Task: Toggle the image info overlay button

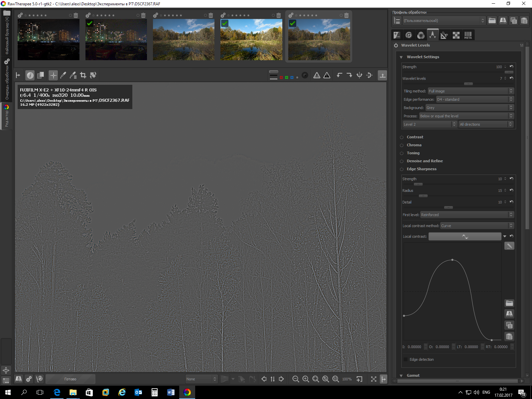Action: coord(30,75)
